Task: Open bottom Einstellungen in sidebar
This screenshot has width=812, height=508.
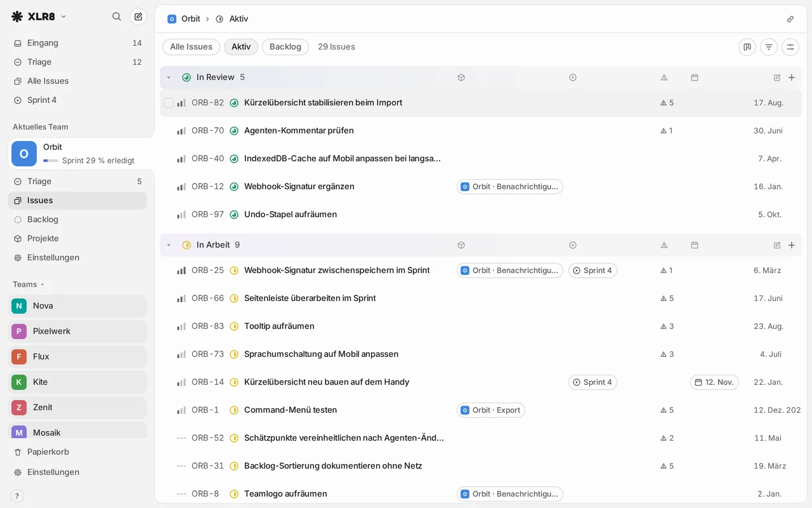Action: pyautogui.click(x=77, y=472)
